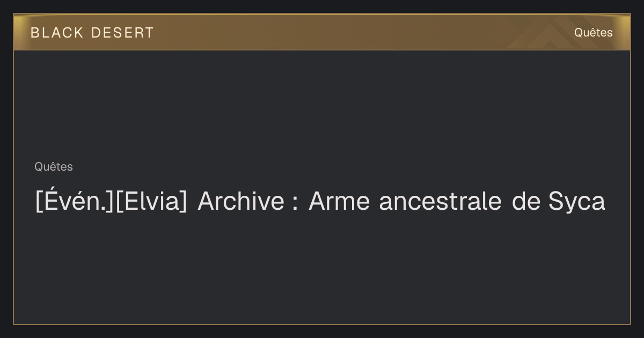Select the [Elvia] tag in the title
The height and width of the screenshot is (338, 644).
point(151,201)
